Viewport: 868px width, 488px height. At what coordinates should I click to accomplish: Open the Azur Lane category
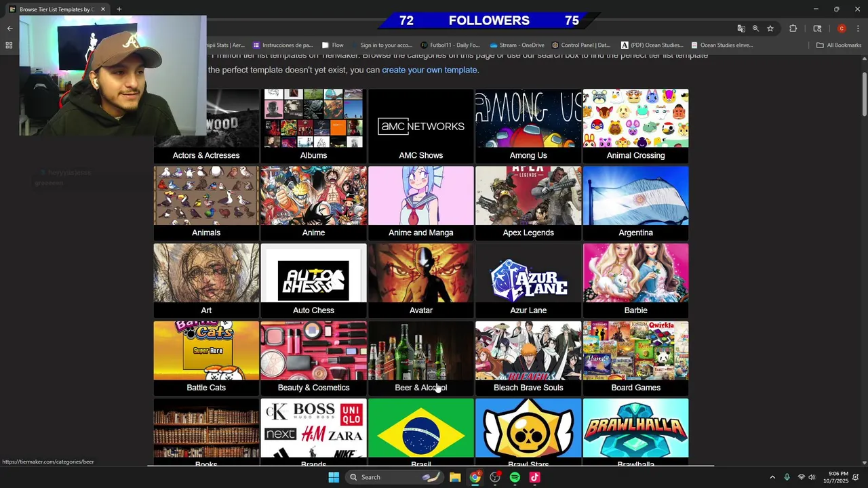click(x=528, y=281)
